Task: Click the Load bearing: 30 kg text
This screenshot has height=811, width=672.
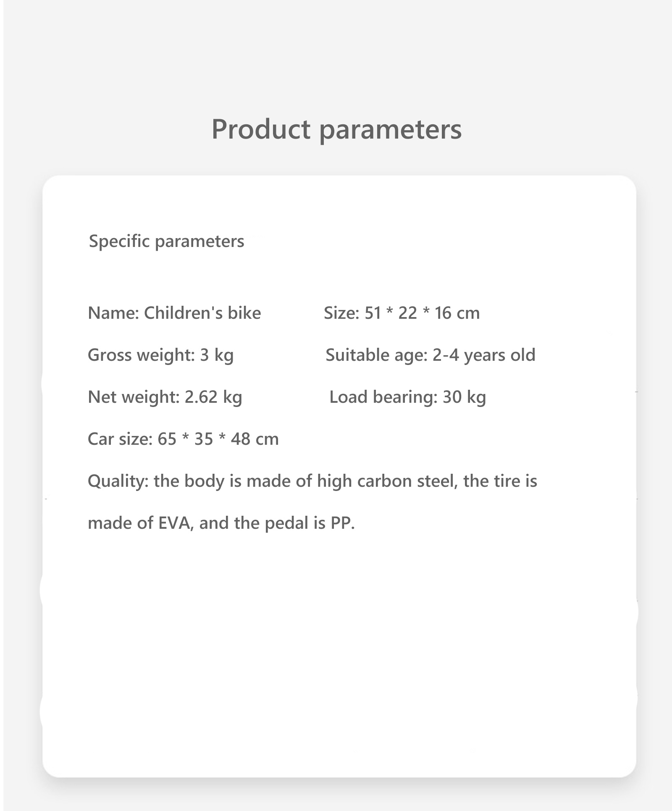Action: pos(407,397)
